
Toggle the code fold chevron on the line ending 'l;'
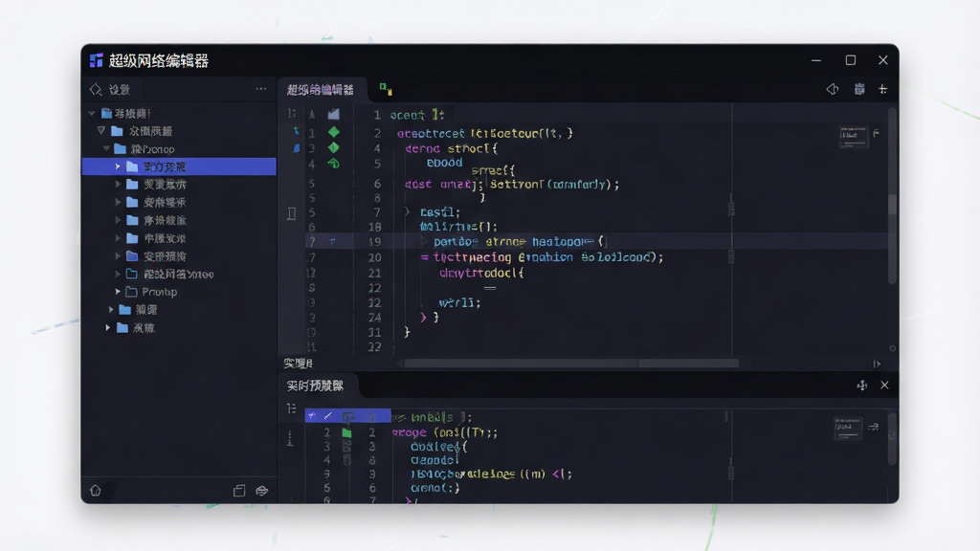click(407, 211)
